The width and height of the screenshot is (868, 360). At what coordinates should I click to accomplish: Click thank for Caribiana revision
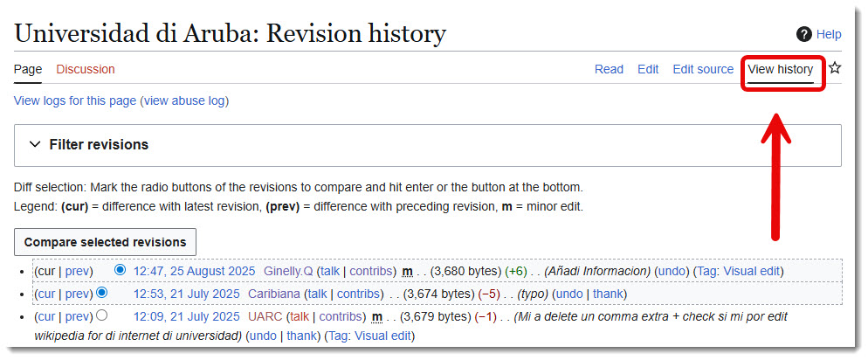pos(608,294)
